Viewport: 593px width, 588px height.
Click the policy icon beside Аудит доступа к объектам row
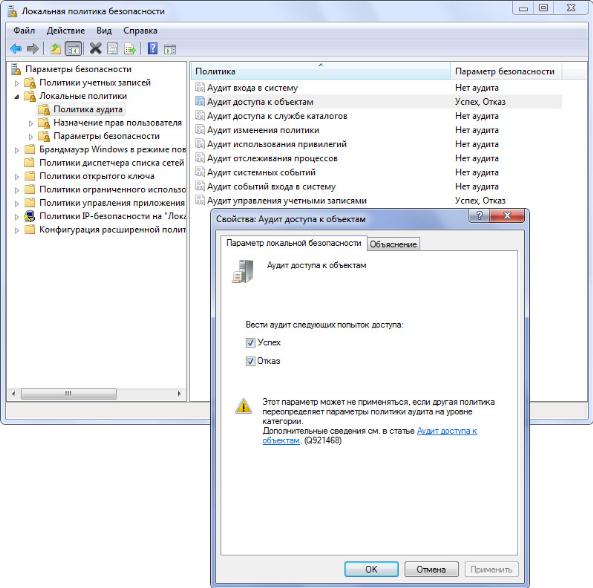tap(200, 102)
